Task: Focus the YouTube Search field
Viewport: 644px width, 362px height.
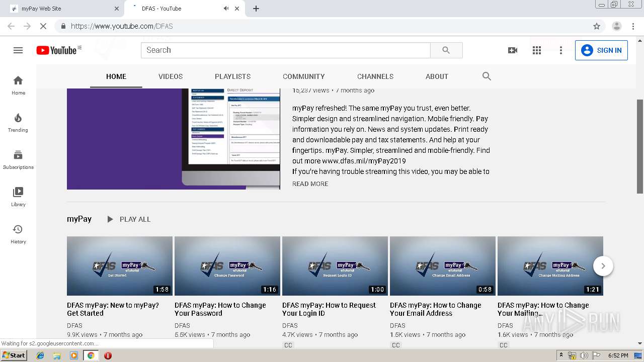Action: [286, 50]
